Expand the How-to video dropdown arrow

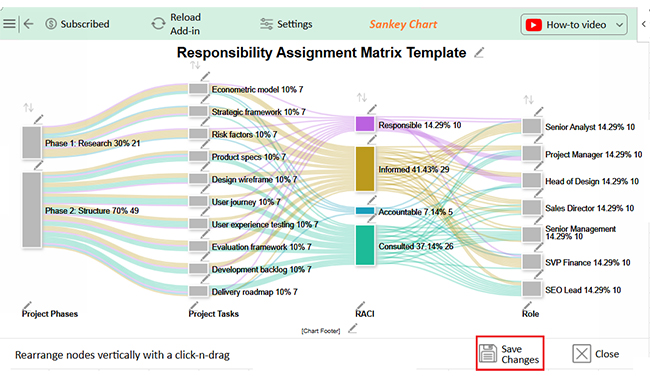(619, 25)
